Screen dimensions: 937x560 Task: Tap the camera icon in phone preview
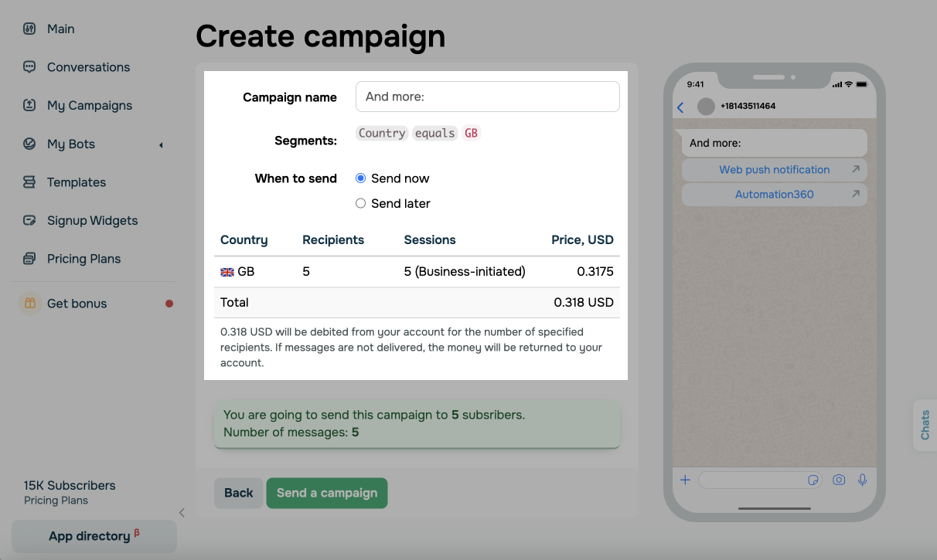(x=839, y=480)
